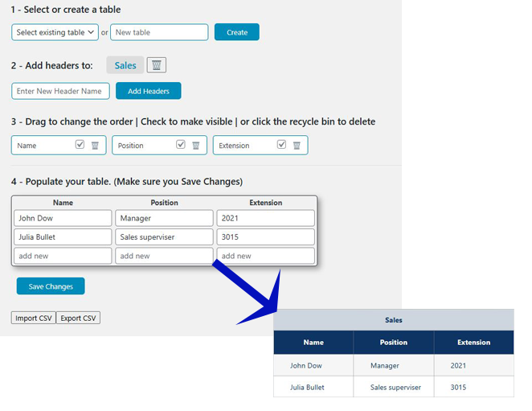Select the Sales superviser position cell

click(164, 237)
